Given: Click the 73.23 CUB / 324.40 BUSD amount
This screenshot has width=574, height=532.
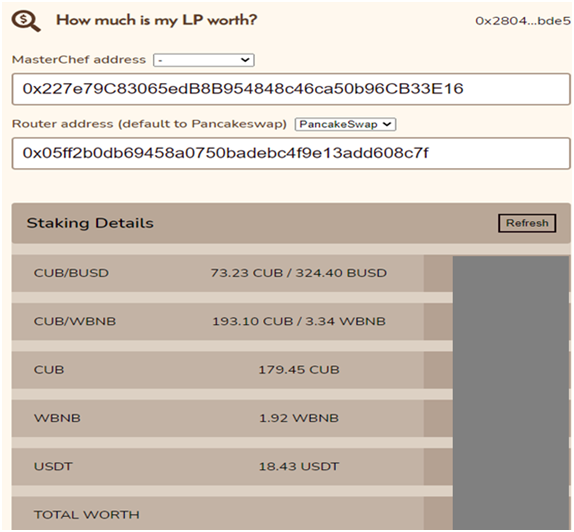Looking at the screenshot, I should [299, 273].
